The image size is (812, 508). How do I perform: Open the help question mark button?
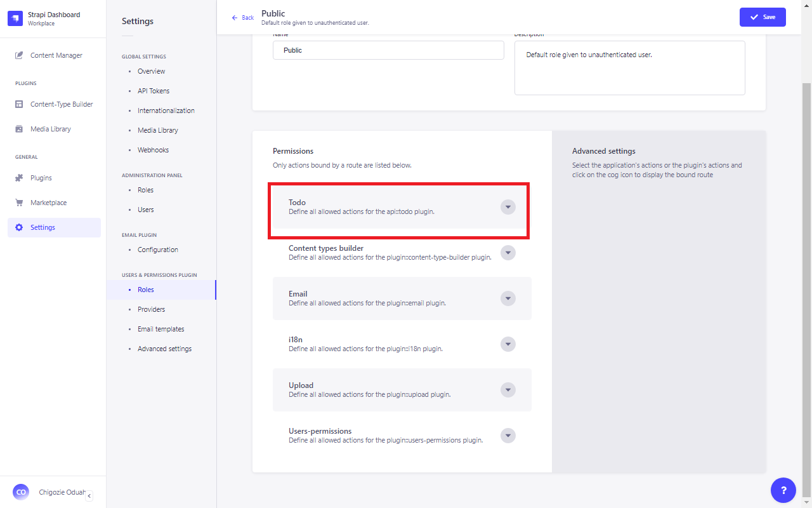(x=783, y=490)
